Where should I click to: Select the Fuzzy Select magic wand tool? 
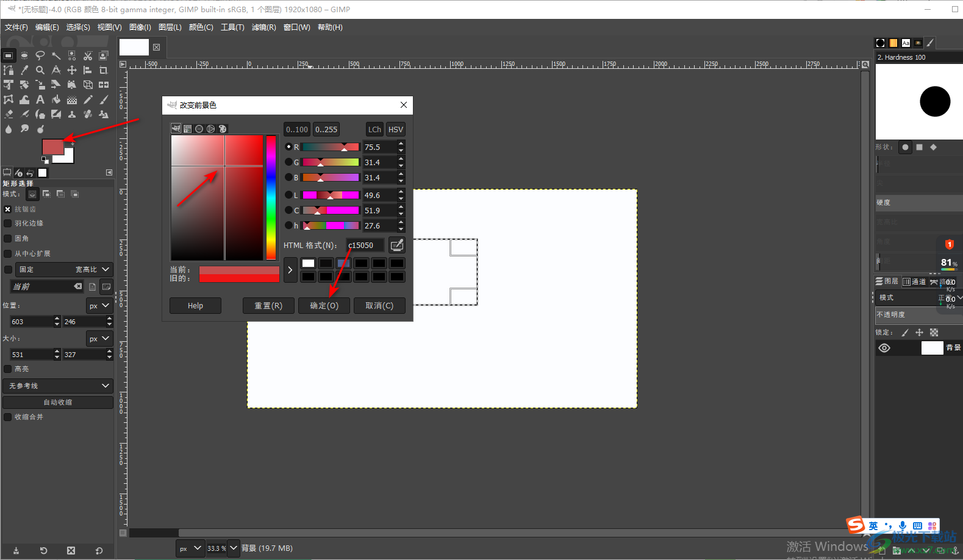click(56, 55)
